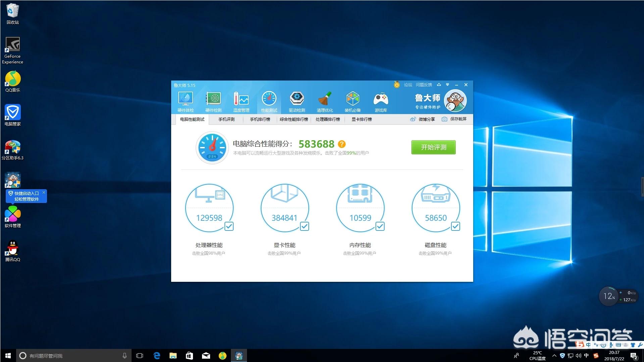Open the Microsoft Store taskbar icon

click(190, 356)
